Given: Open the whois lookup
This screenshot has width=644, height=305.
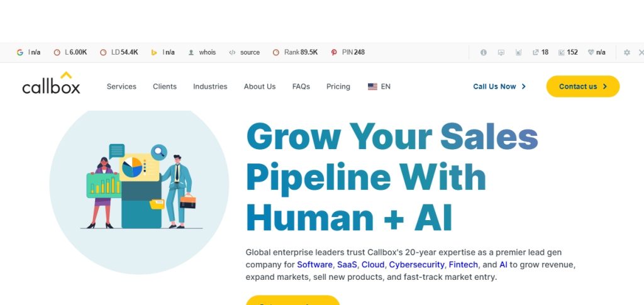Looking at the screenshot, I should (202, 52).
